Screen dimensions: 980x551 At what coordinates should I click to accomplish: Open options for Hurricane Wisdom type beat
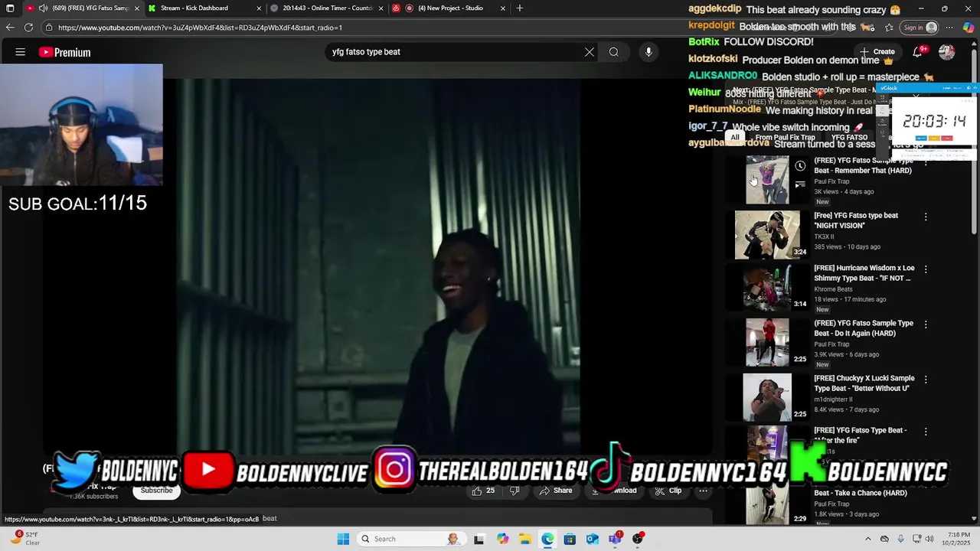(926, 269)
